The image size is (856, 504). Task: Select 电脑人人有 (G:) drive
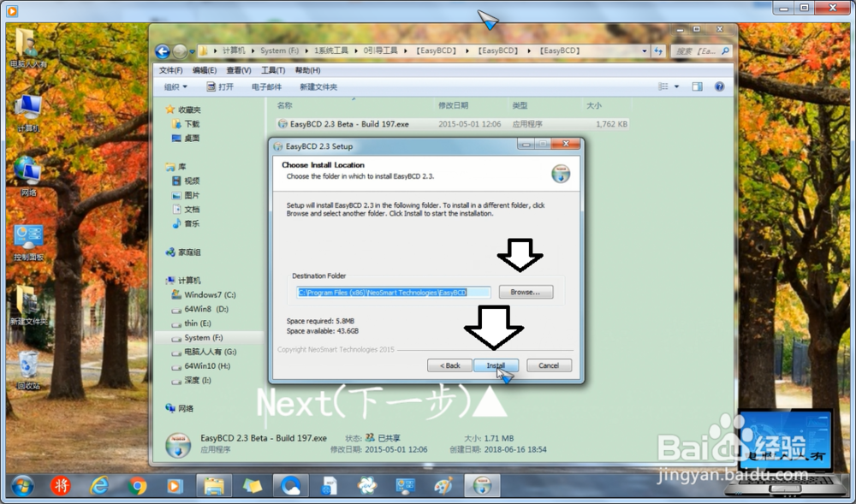coord(205,352)
